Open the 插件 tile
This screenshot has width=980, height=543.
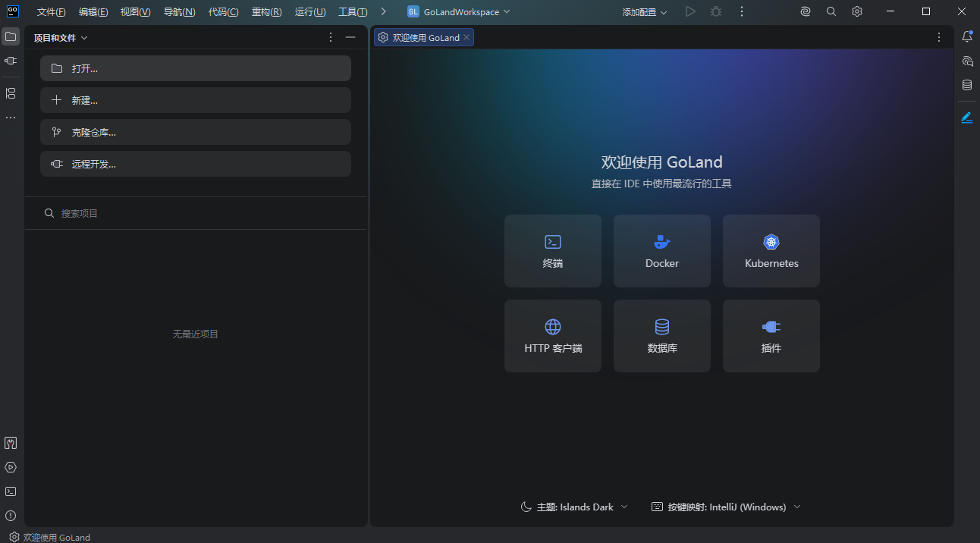[x=771, y=336]
